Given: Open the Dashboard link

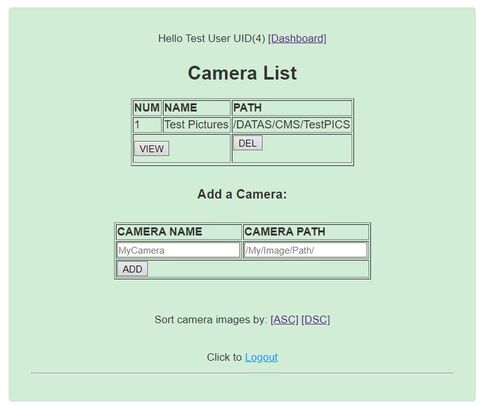Looking at the screenshot, I should [x=297, y=38].
